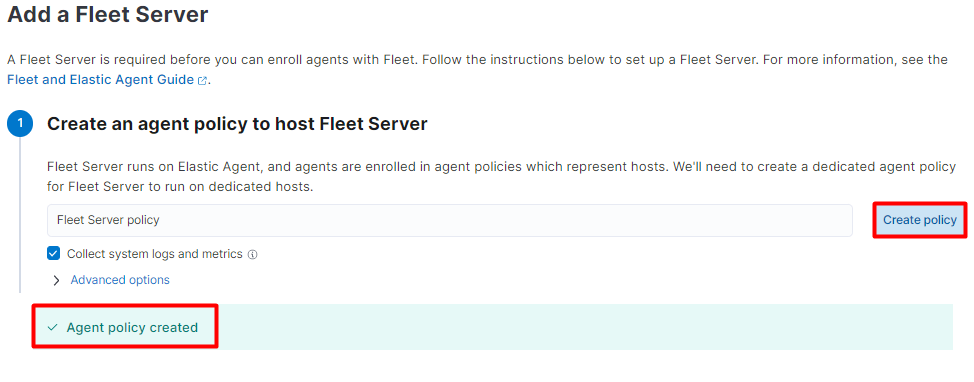Click the Create policy button
The image size is (974, 382).
920,220
